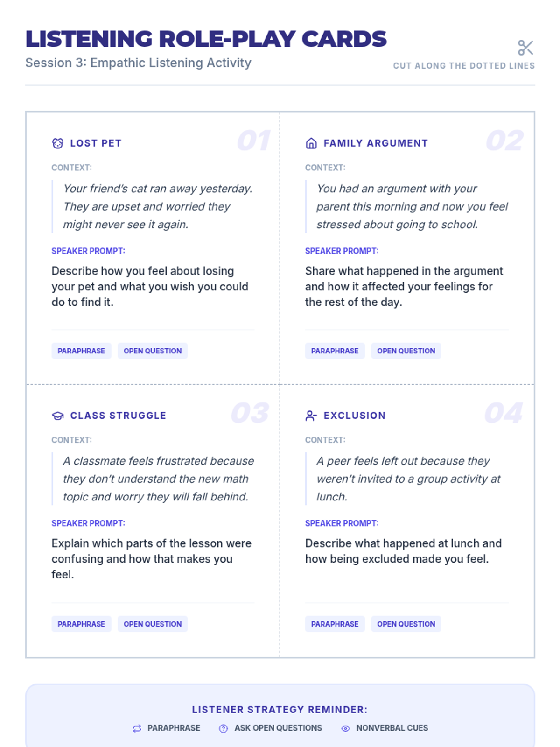This screenshot has height=747, width=560.
Task: Click the pet paw icon beside Lost Pet
Action: [x=57, y=143]
